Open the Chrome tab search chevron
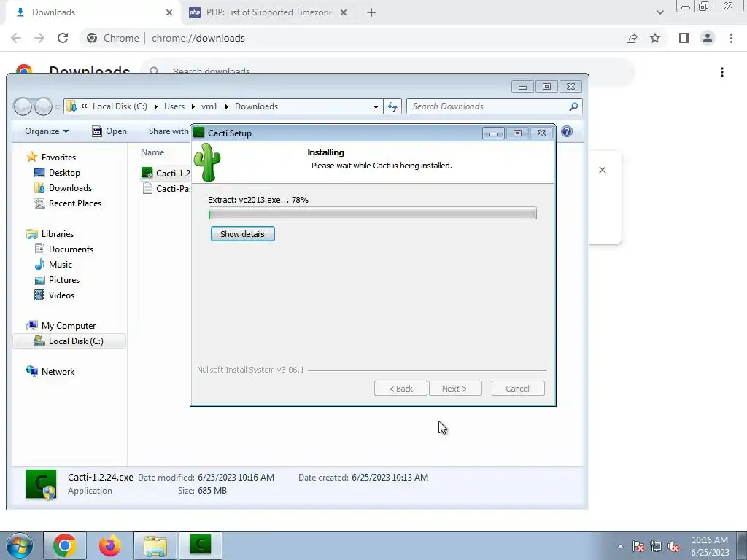This screenshot has width=747, height=560. (659, 12)
